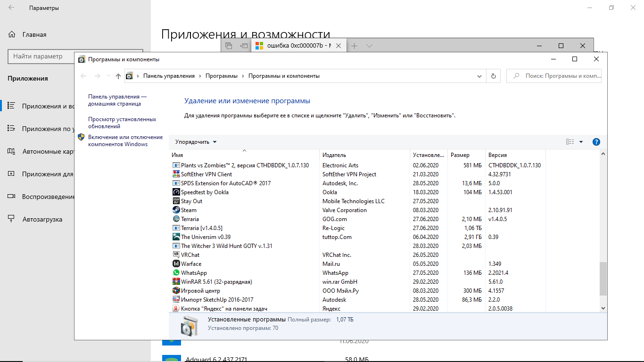
Task: Open the help question mark icon
Action: (596, 142)
